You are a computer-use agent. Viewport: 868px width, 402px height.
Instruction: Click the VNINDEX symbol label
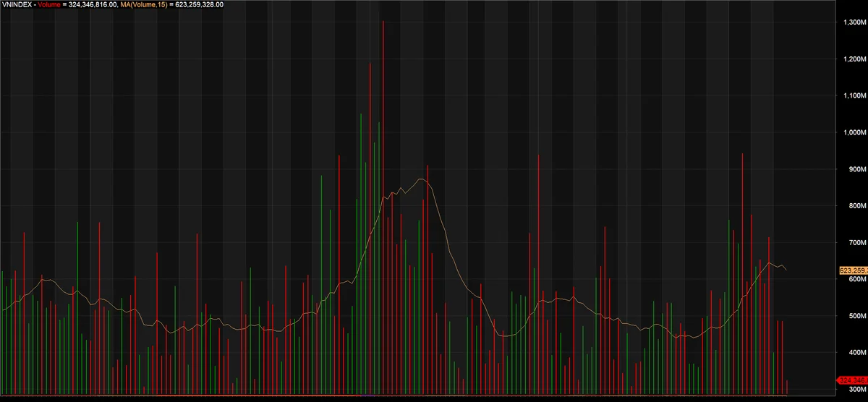point(16,4)
